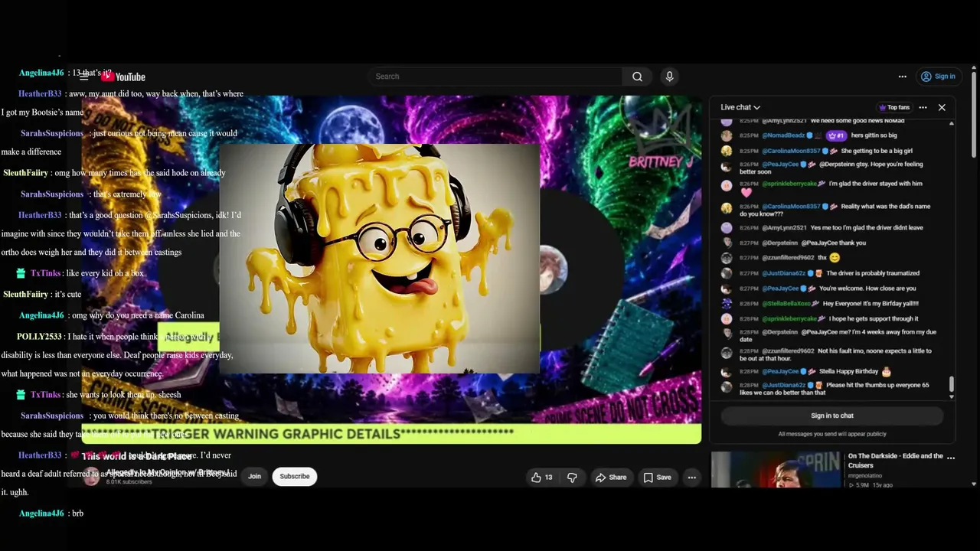980x551 pixels.
Task: Click 'Stella Happy Birthday' chat message
Action: pos(849,372)
